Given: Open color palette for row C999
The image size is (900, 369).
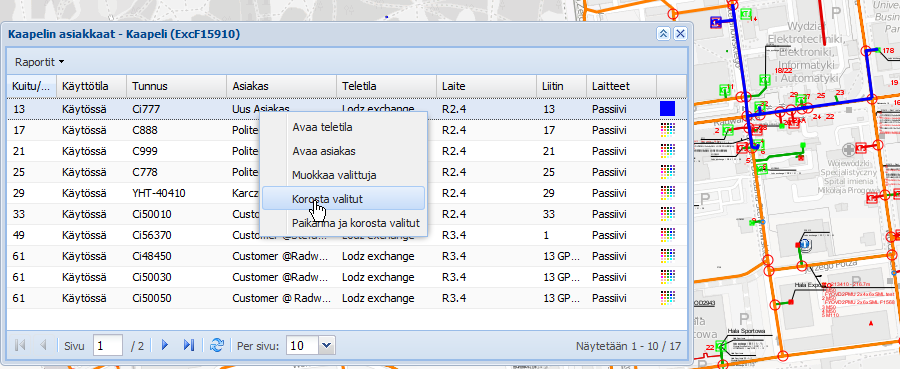Looking at the screenshot, I should point(668,151).
